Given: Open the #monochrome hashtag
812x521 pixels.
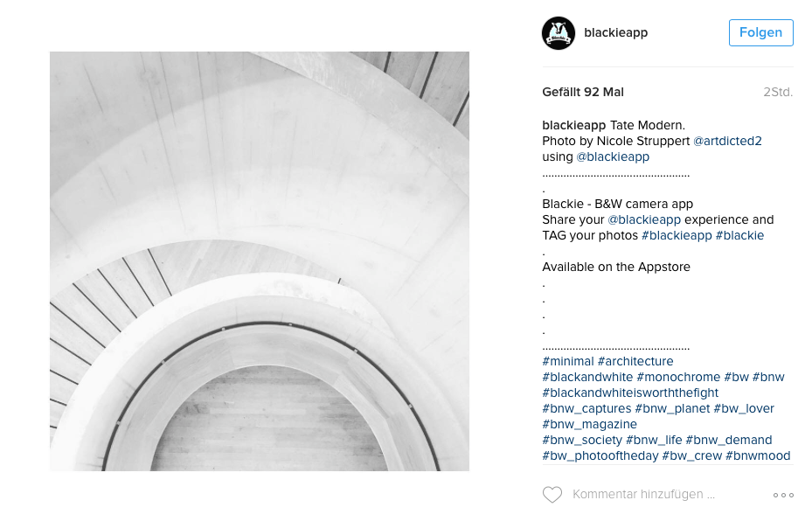Looking at the screenshot, I should point(678,377).
